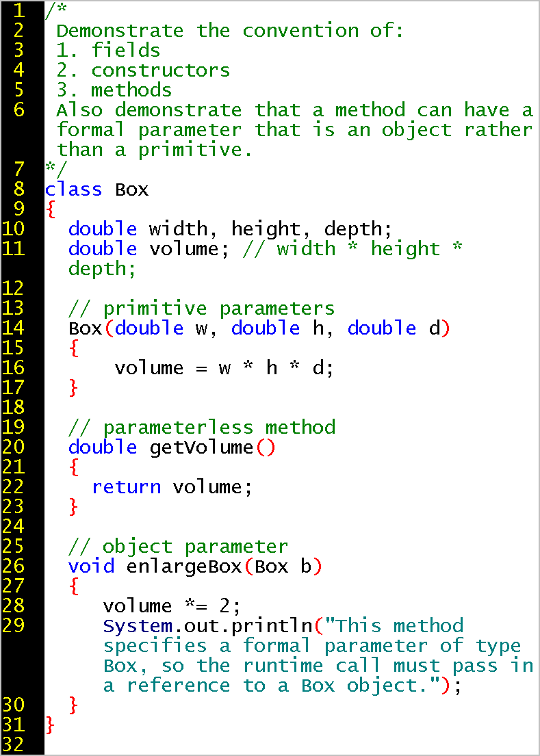This screenshot has height=756, width=540.
Task: Click the string text "This method"
Action: click(399, 626)
